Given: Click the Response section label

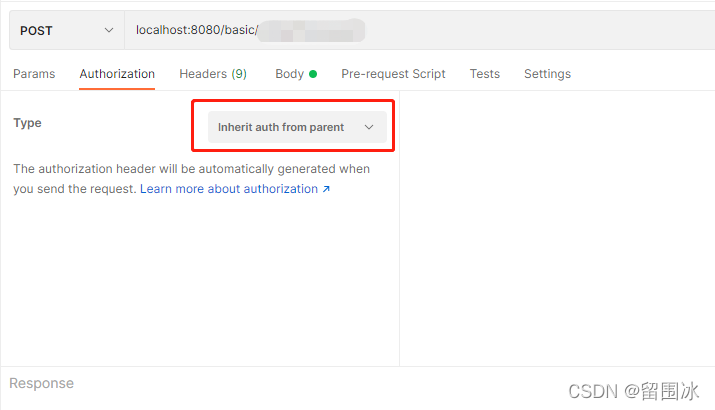Looking at the screenshot, I should click(x=41, y=383).
